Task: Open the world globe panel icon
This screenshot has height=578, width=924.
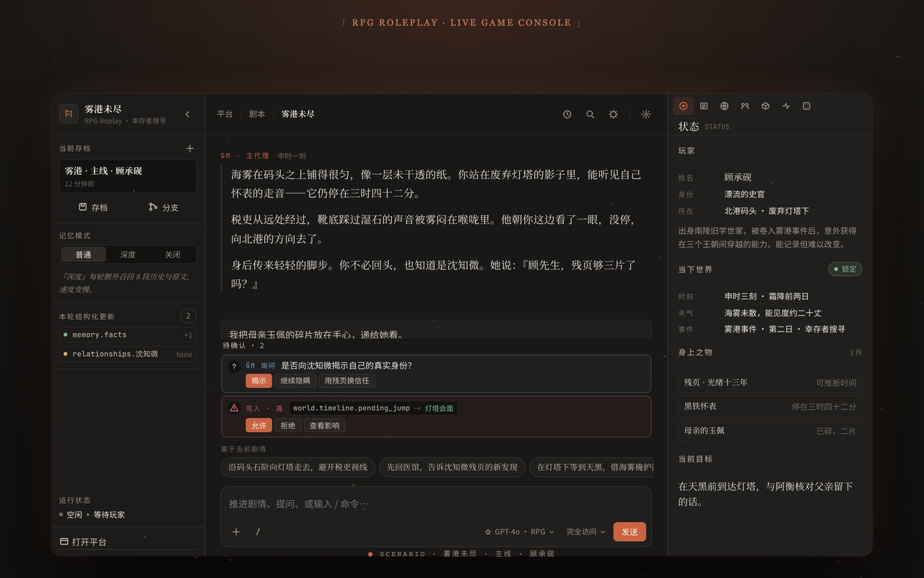Action: point(725,106)
